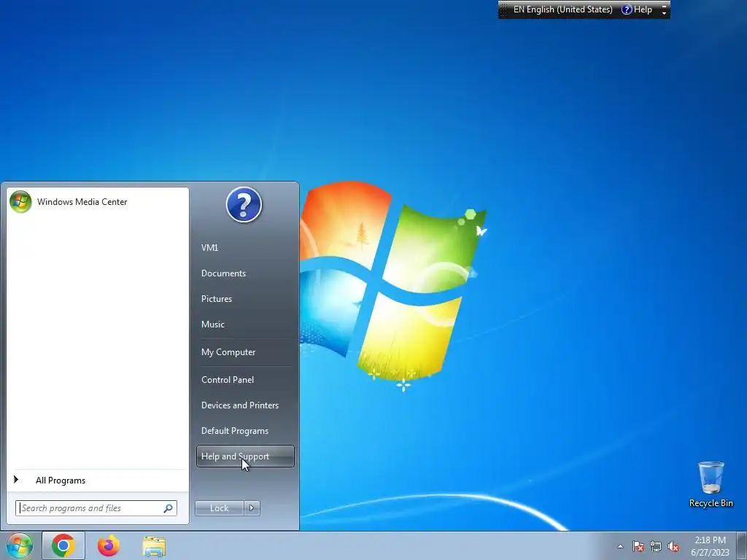Open Windows Media Center from Start menu
The width and height of the screenshot is (747, 560).
(x=98, y=202)
